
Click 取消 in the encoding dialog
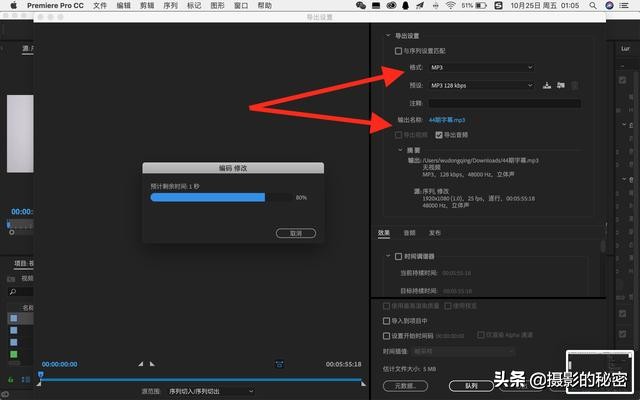coord(296,233)
